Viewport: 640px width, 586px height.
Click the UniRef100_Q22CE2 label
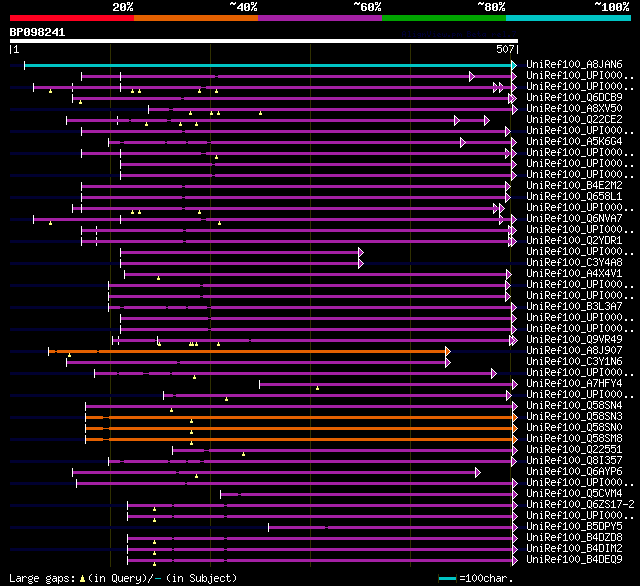[574, 120]
